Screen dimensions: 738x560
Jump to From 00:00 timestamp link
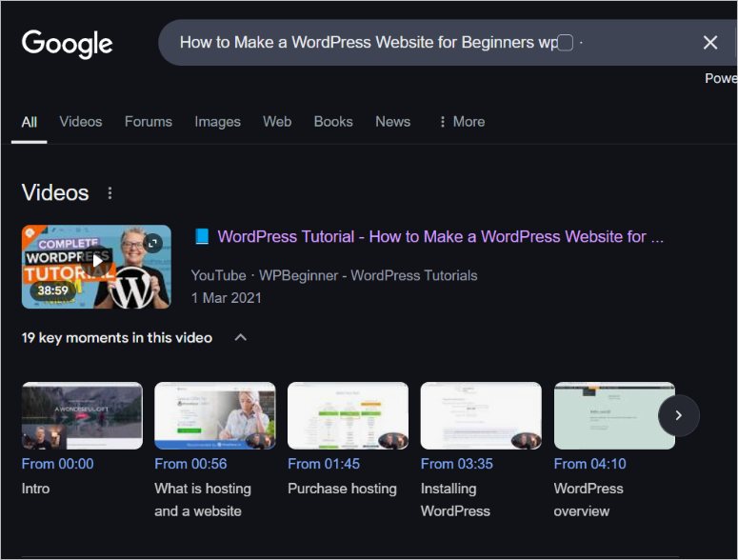pos(57,464)
